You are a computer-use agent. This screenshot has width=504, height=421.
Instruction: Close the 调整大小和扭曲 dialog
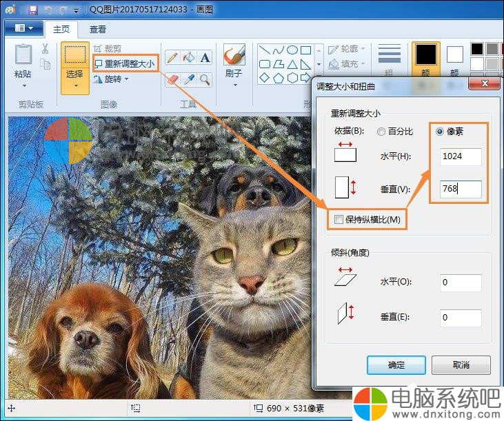click(485, 83)
